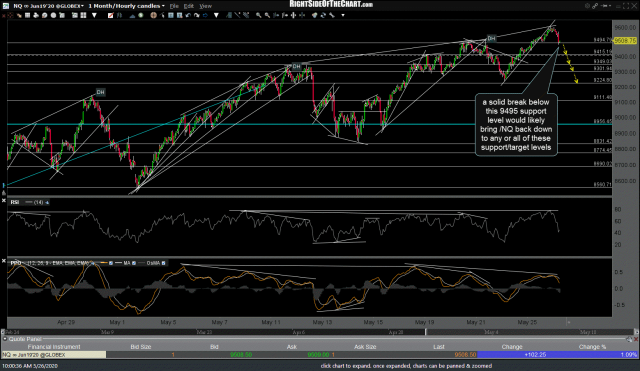This screenshot has width=640, height=371.
Task: Click the table grid icon near toolbar start
Action: tap(27, 15)
